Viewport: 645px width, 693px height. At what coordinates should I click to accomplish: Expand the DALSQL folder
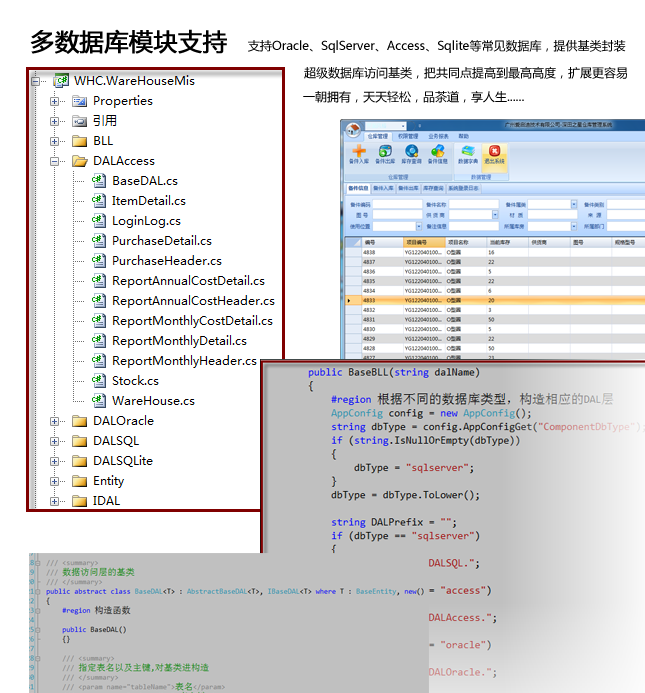54,442
